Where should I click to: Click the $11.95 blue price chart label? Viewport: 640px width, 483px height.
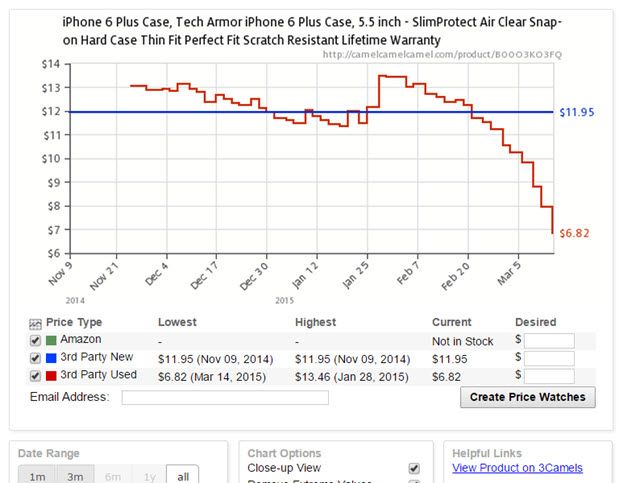point(579,112)
